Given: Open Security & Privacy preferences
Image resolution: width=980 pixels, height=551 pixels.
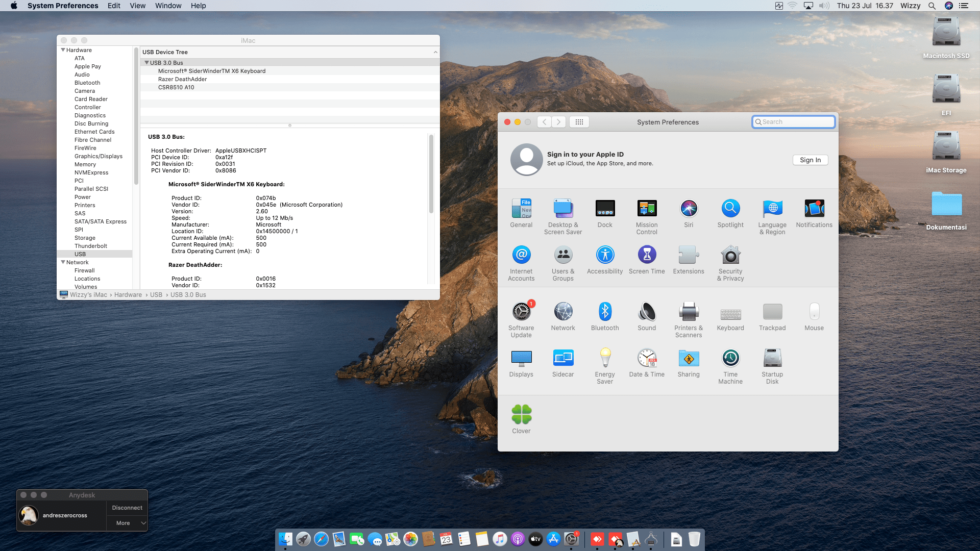Looking at the screenshot, I should pyautogui.click(x=730, y=263).
